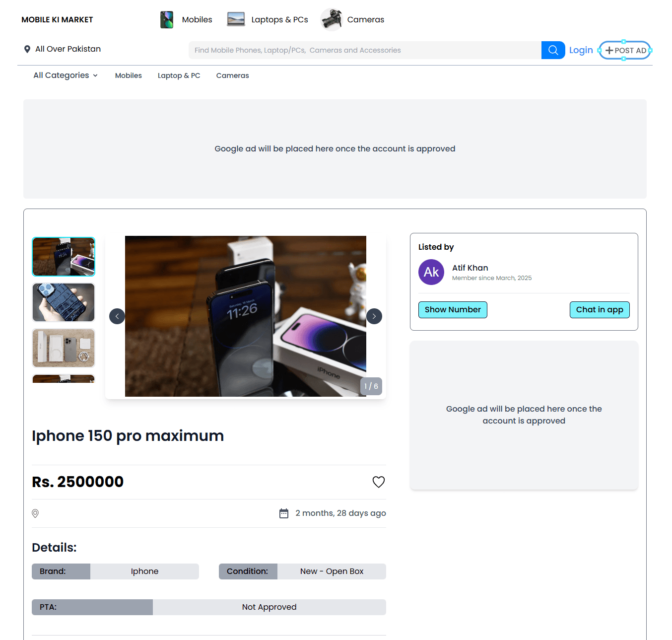Go to next photo with right arrow
This screenshot has width=672, height=640.
click(x=374, y=316)
